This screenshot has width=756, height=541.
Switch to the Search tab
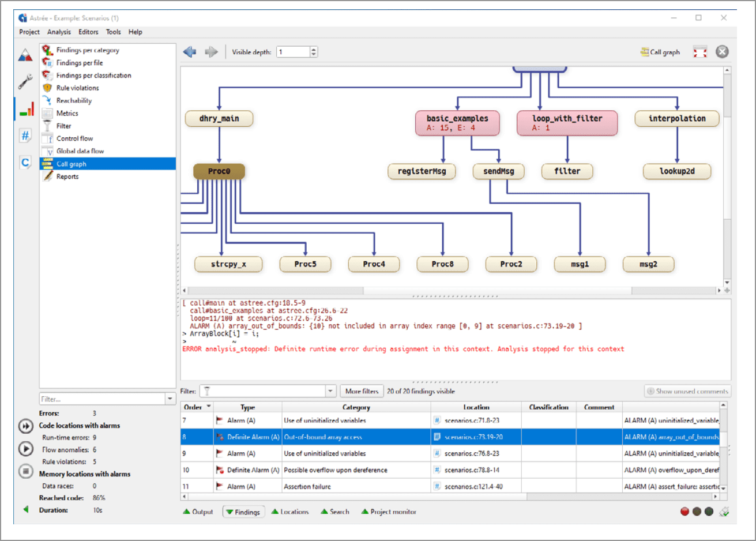click(335, 512)
